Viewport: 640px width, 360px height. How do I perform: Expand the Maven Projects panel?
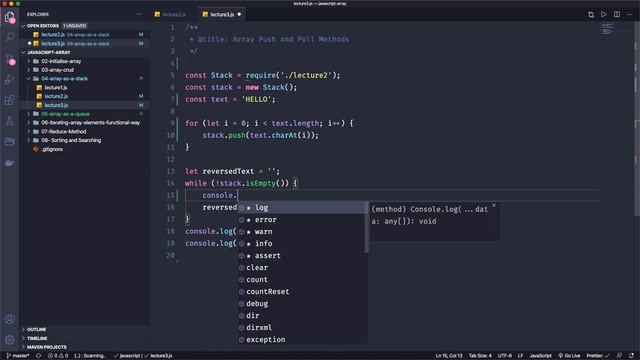click(85, 347)
